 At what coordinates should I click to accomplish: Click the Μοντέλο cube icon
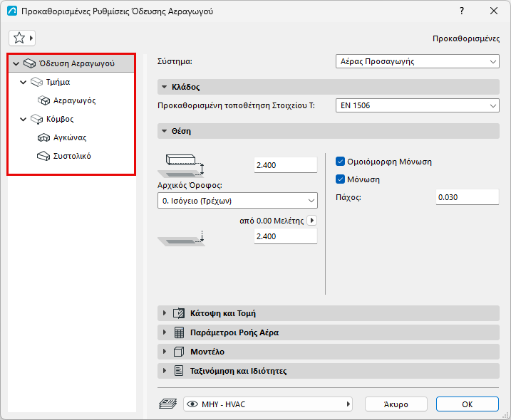tap(179, 352)
